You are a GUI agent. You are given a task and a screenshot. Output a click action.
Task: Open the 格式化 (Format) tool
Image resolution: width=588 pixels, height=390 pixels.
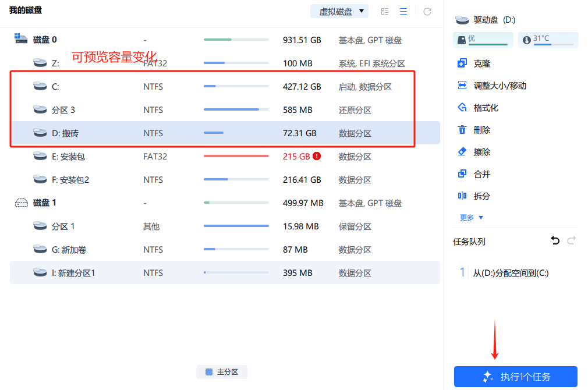click(x=463, y=107)
